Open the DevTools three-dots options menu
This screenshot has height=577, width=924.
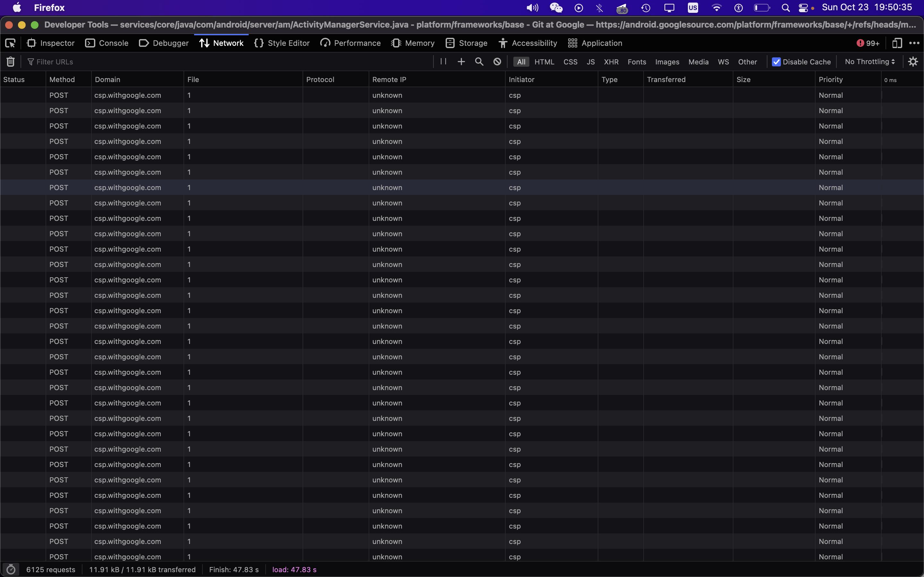pos(914,43)
